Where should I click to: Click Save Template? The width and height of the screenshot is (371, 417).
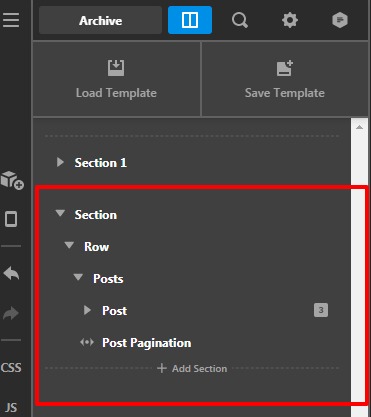coord(285,79)
